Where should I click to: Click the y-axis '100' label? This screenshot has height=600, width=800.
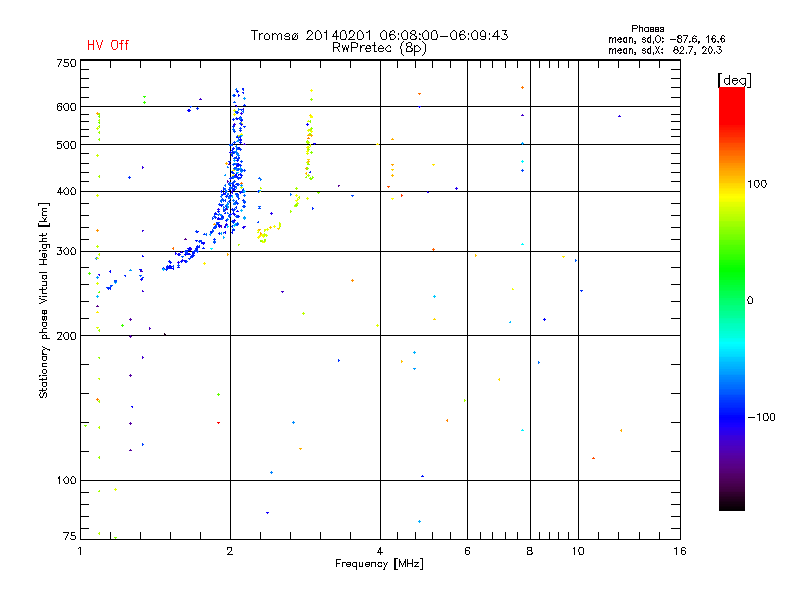coord(66,481)
